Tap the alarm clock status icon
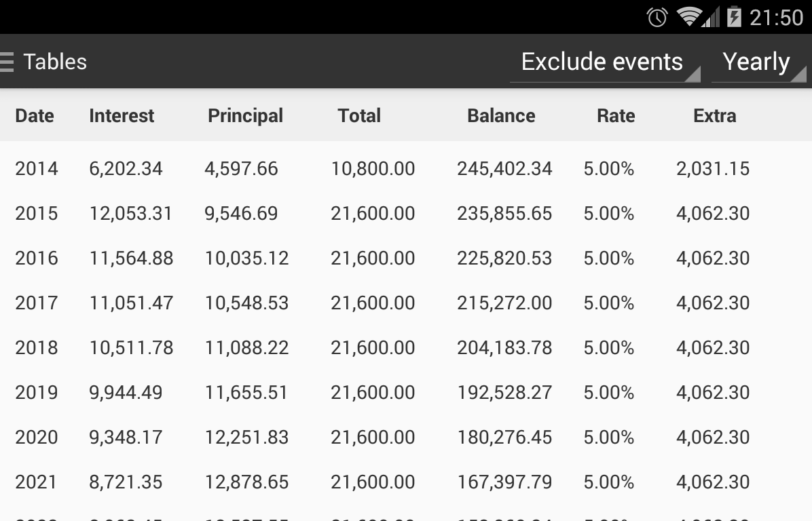 657,17
